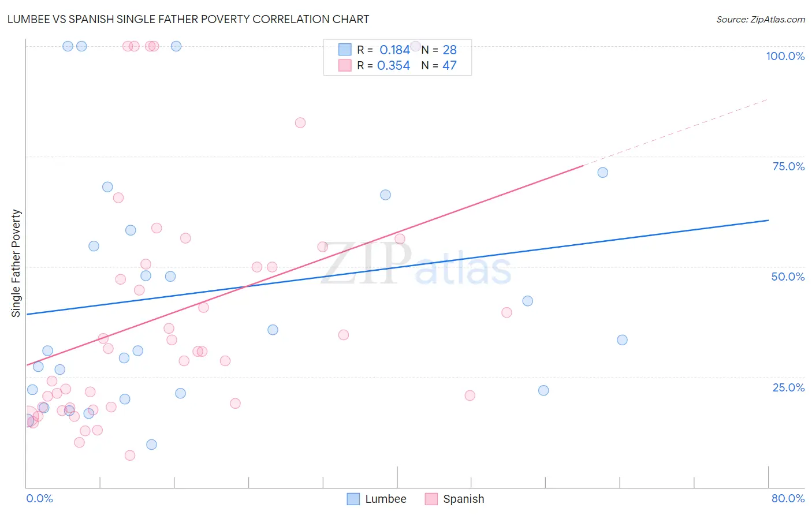Screen dimensions: 812x515
Task: Click the blue data point near 71% at far right
Action: 603,172
